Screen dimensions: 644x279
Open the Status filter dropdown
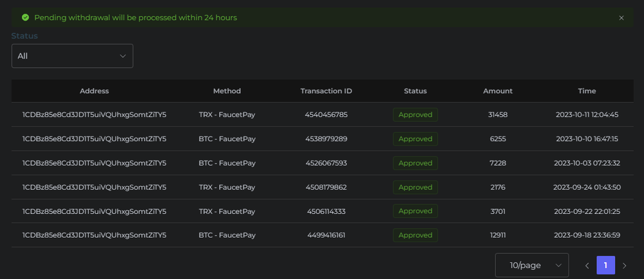[72, 56]
